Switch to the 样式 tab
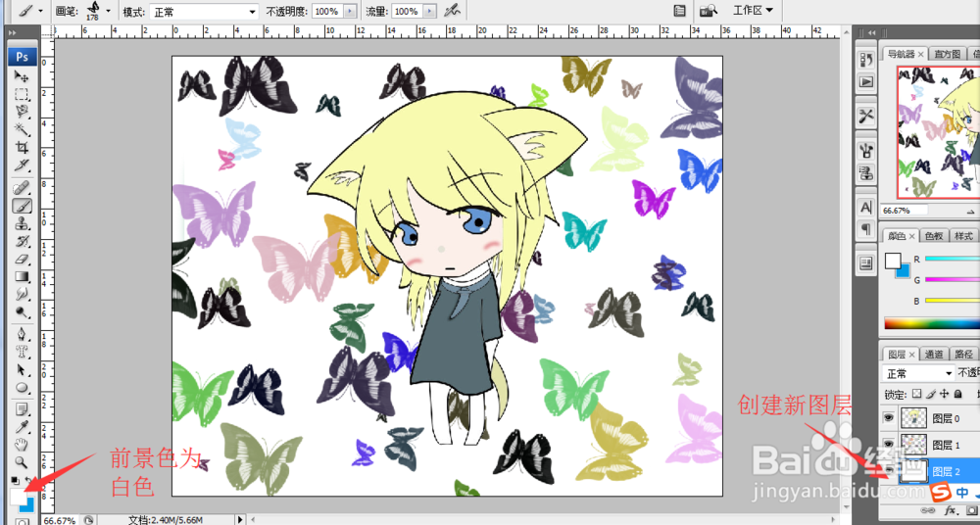 963,236
